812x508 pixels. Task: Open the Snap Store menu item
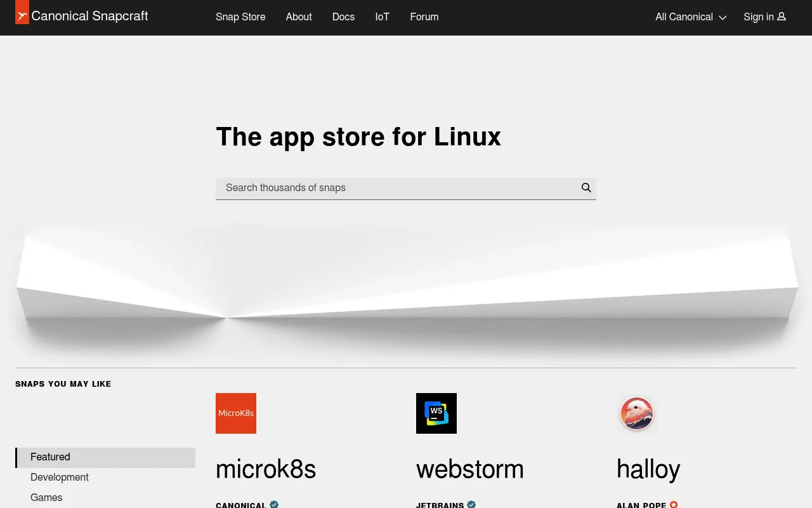click(x=240, y=17)
